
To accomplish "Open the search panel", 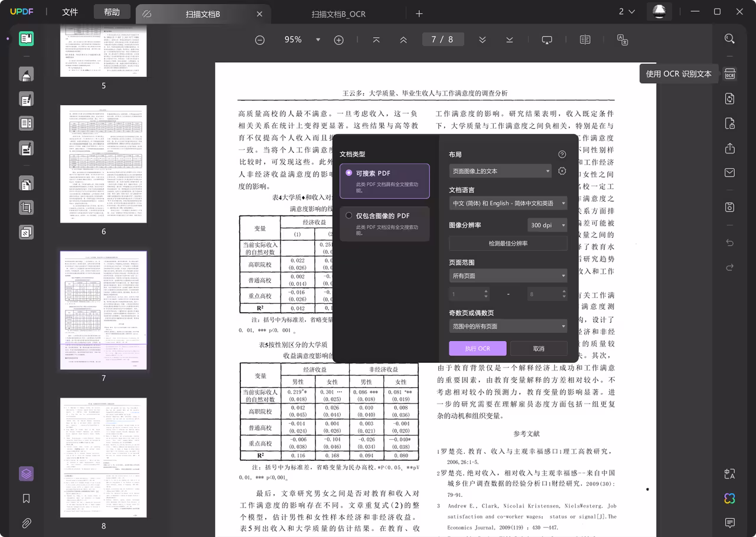I will click(x=729, y=38).
